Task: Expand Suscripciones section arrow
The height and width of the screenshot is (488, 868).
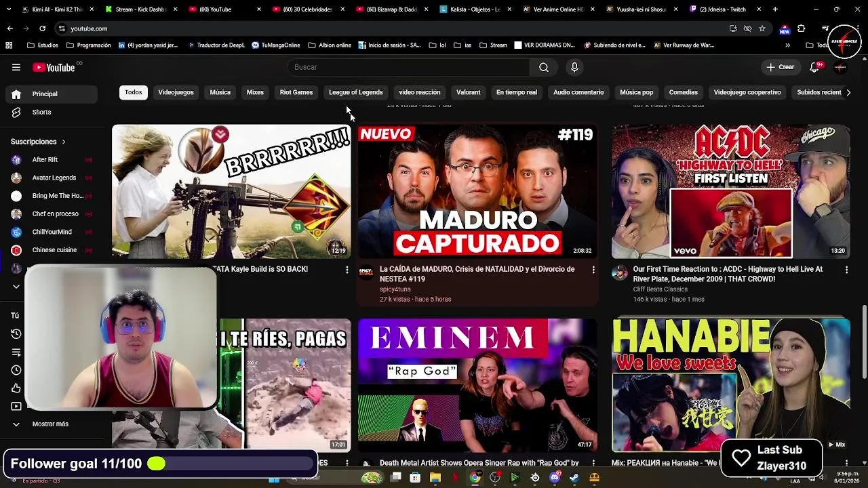Action: click(64, 142)
